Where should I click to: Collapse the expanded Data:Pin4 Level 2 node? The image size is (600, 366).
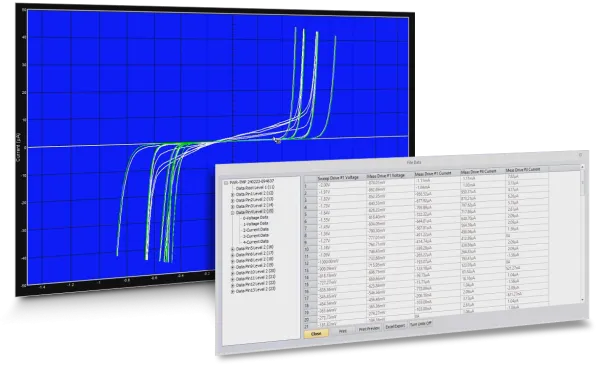point(232,212)
